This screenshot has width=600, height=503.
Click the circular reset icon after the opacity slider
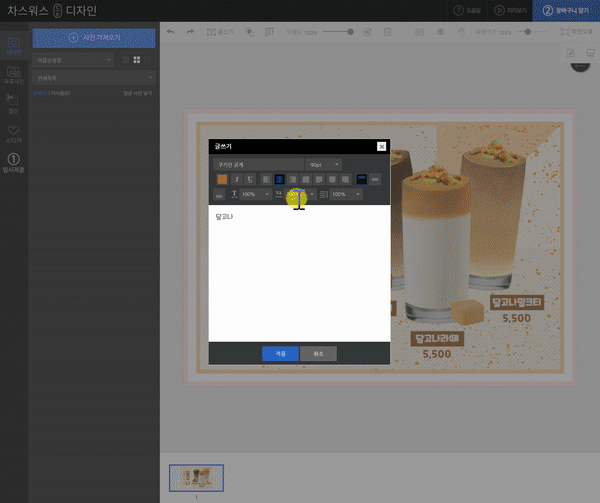[367, 32]
